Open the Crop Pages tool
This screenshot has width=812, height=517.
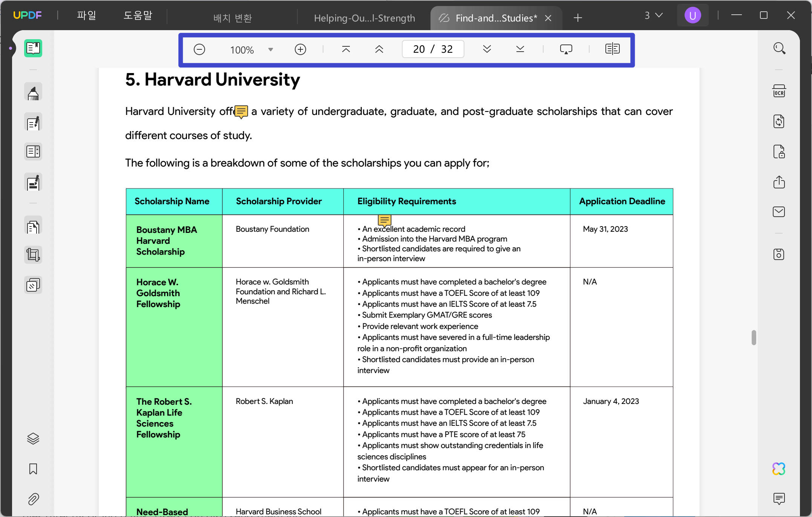click(x=33, y=255)
